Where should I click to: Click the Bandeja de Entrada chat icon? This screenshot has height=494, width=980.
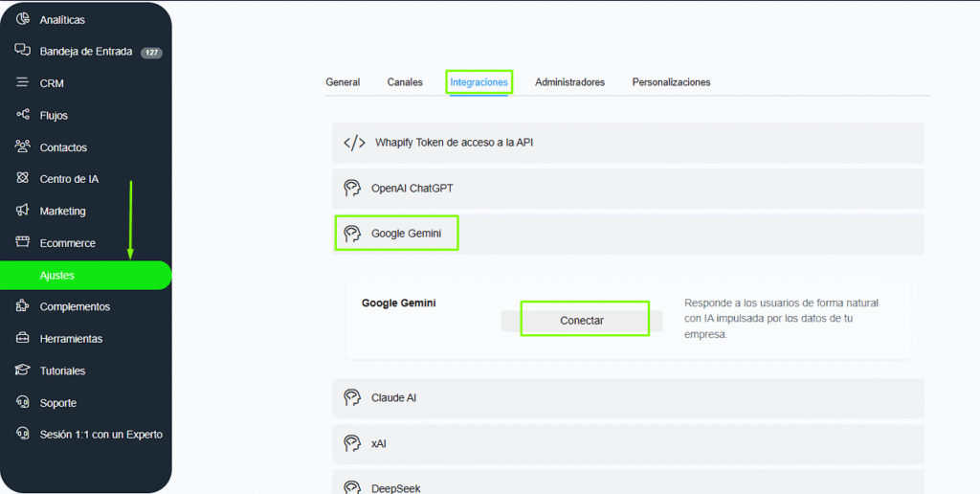[x=23, y=51]
